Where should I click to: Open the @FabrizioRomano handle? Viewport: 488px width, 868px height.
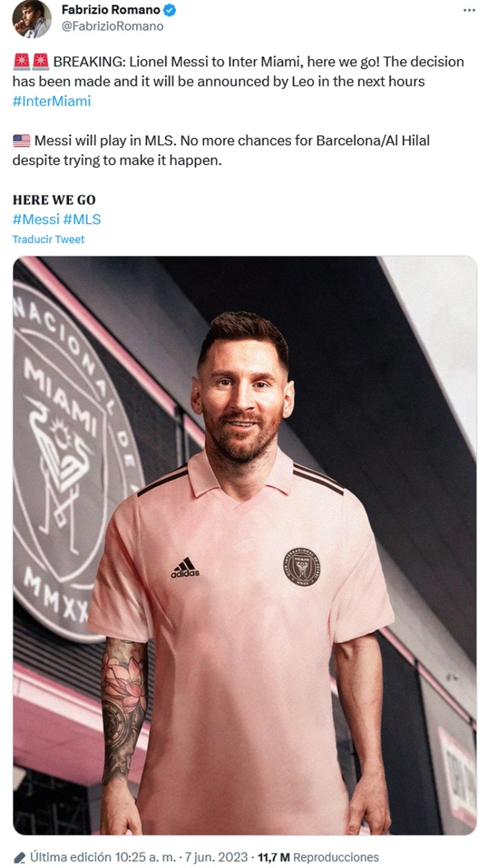coord(112,26)
